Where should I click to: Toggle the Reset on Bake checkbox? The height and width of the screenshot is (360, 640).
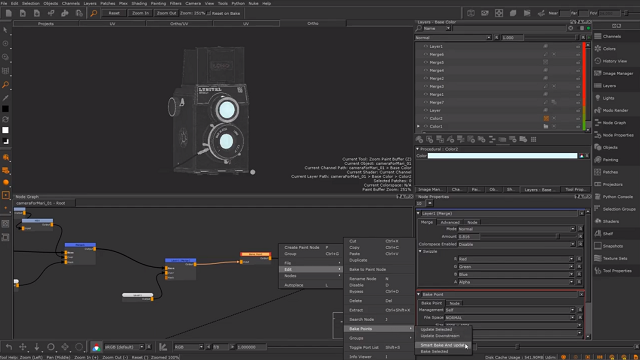(209, 13)
